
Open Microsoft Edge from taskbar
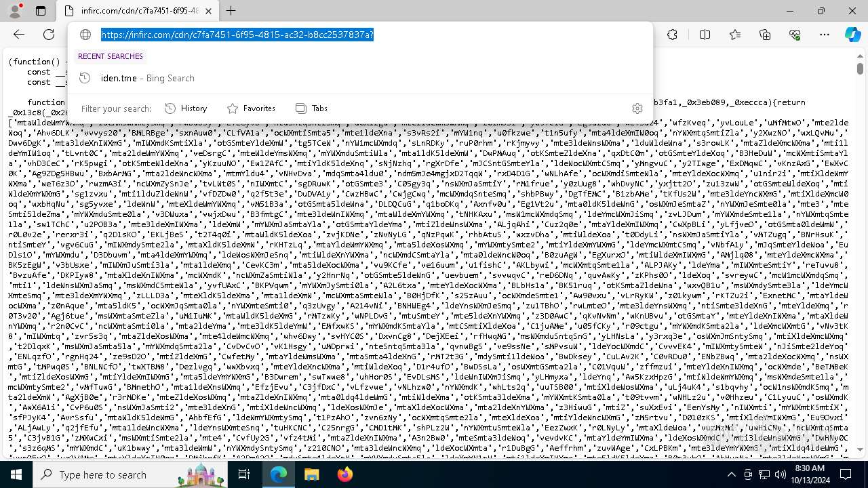coord(278,475)
